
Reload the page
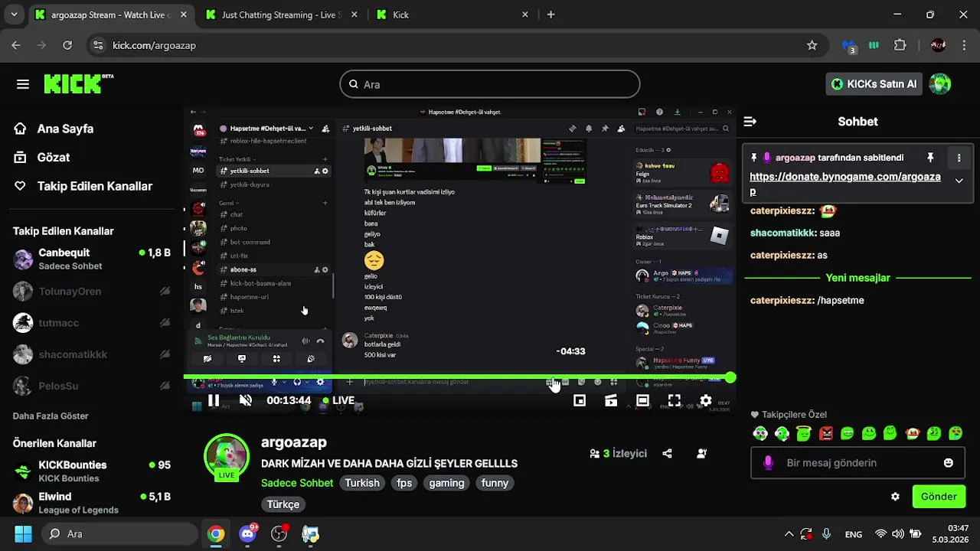pyautogui.click(x=67, y=45)
